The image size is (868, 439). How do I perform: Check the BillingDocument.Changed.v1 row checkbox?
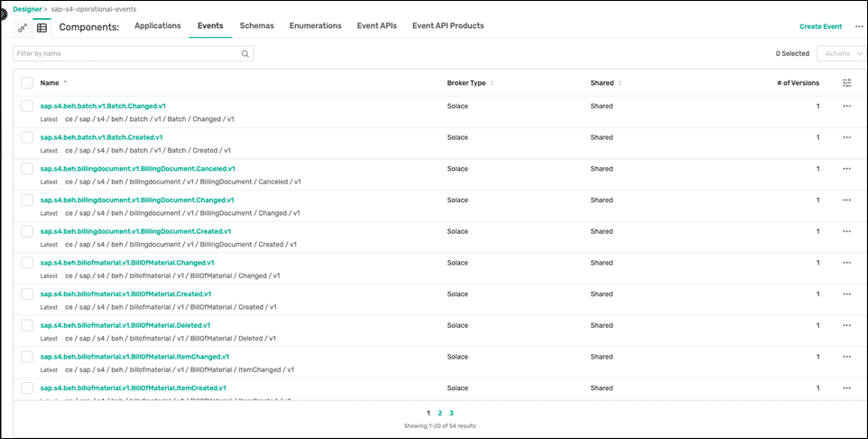(27, 200)
